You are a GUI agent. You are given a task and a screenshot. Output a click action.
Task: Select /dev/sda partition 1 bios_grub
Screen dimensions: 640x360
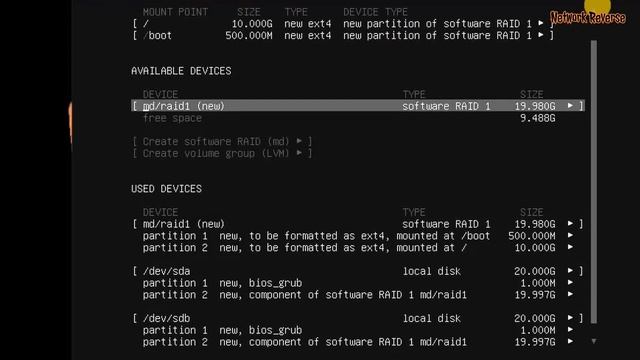(358, 283)
